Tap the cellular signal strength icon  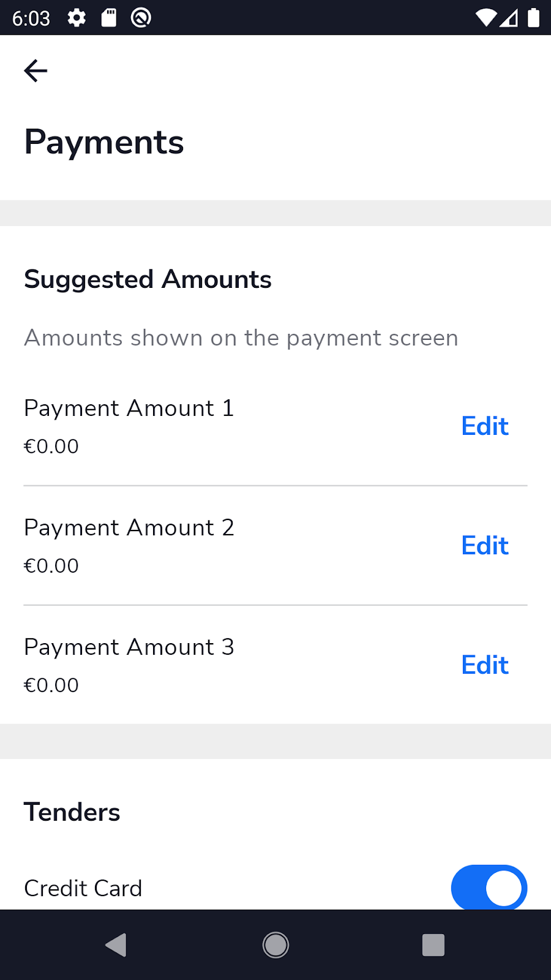point(509,18)
